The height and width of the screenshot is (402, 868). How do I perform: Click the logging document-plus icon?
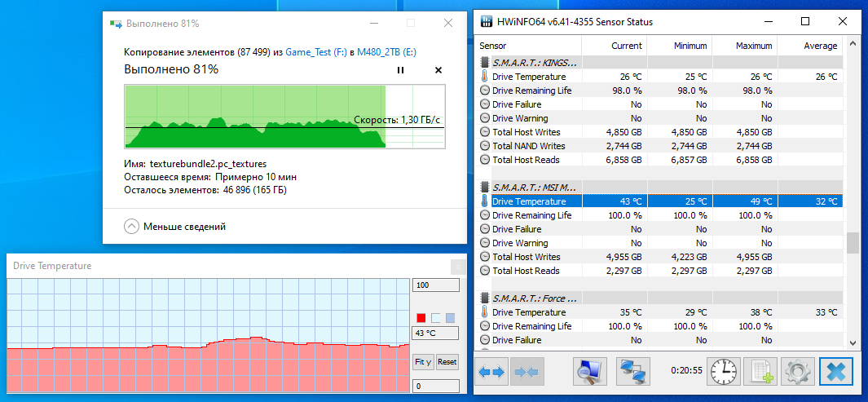[760, 372]
